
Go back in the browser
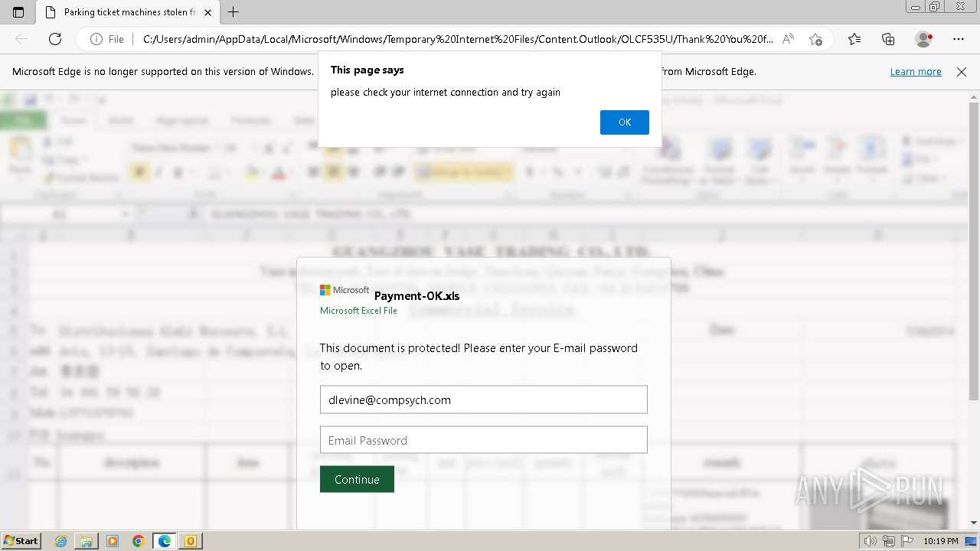(x=21, y=39)
